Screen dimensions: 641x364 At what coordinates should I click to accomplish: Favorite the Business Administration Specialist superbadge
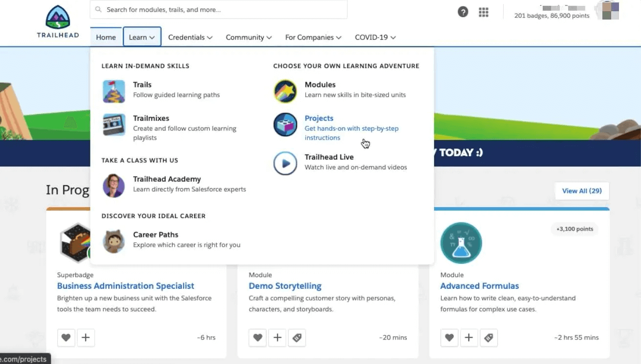coord(66,338)
